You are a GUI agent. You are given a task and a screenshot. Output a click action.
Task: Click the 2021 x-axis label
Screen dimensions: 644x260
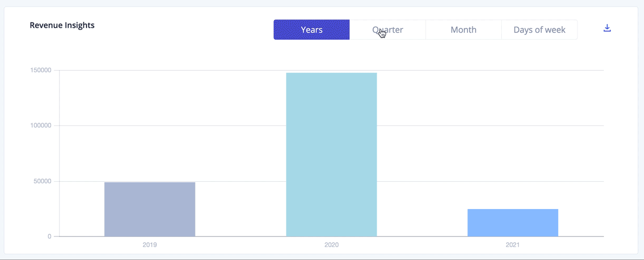(513, 244)
